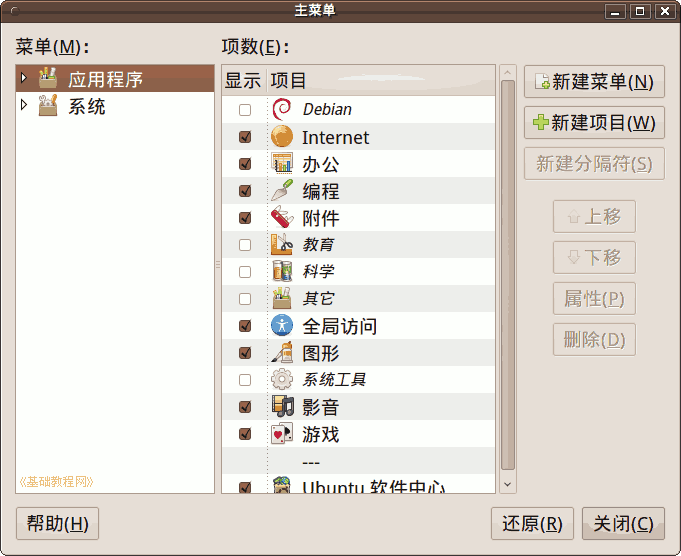Minimize the 主菜单 window
The width and height of the screenshot is (681, 556).
615,11
